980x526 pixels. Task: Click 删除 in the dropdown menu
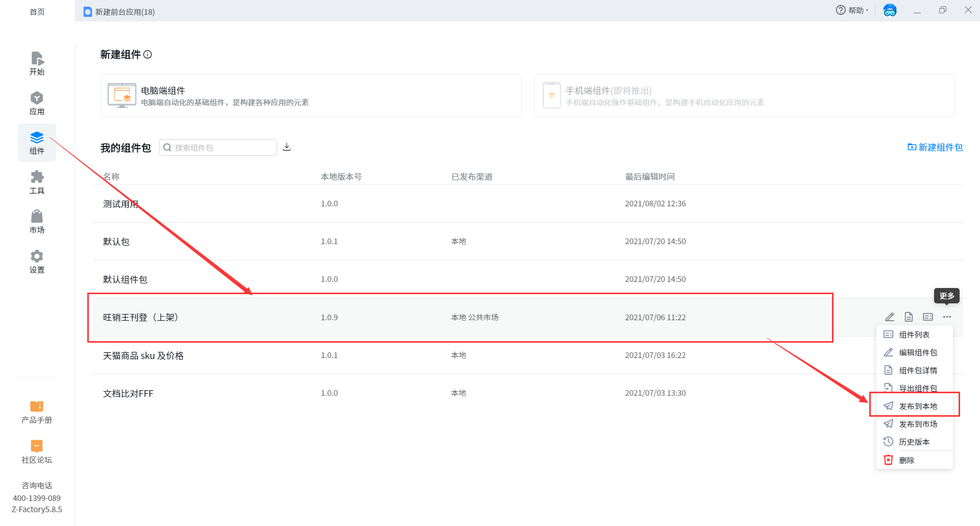(906, 460)
